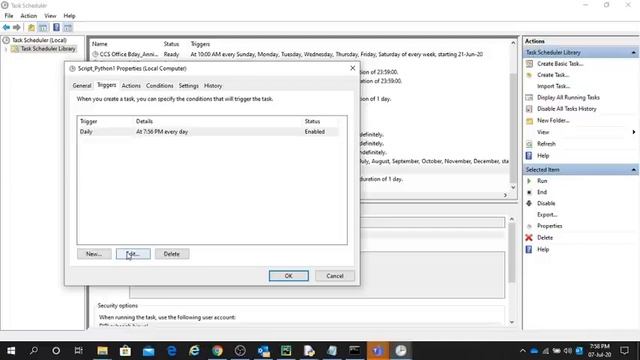
Task: Select Task Scheduler (Local) tree root
Action: click(x=39, y=40)
